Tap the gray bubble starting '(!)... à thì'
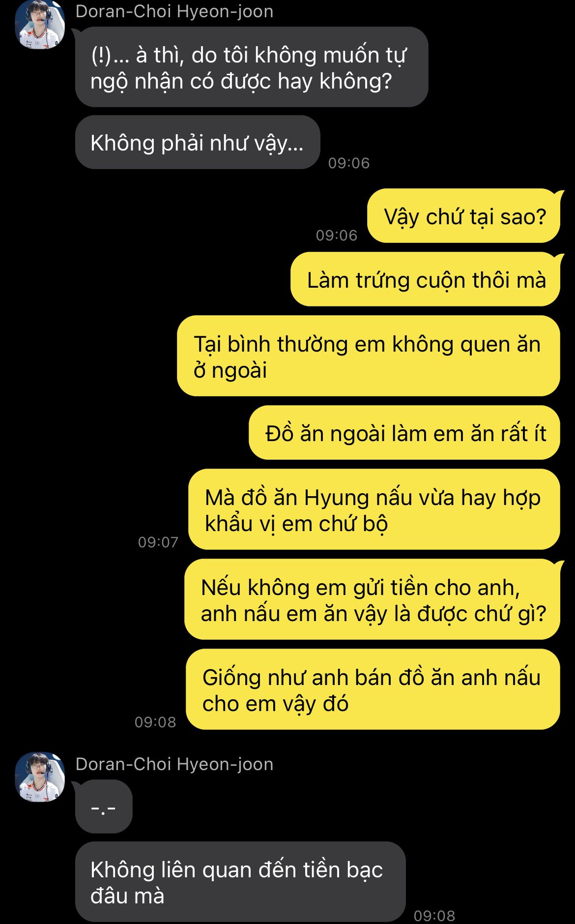This screenshot has width=575, height=924. (252, 67)
